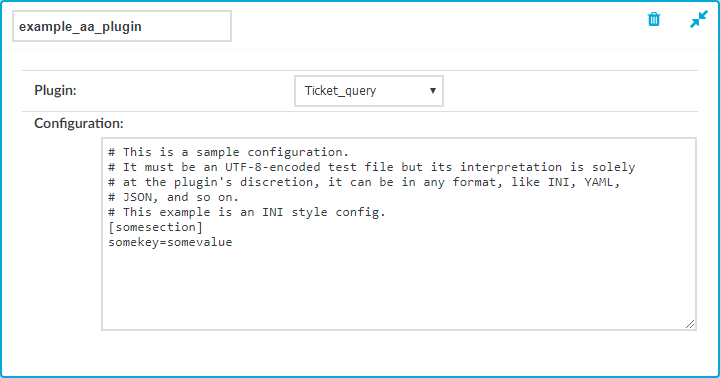Click the word "interpretation" in the second comment line
The height and width of the screenshot is (378, 720).
511,167
